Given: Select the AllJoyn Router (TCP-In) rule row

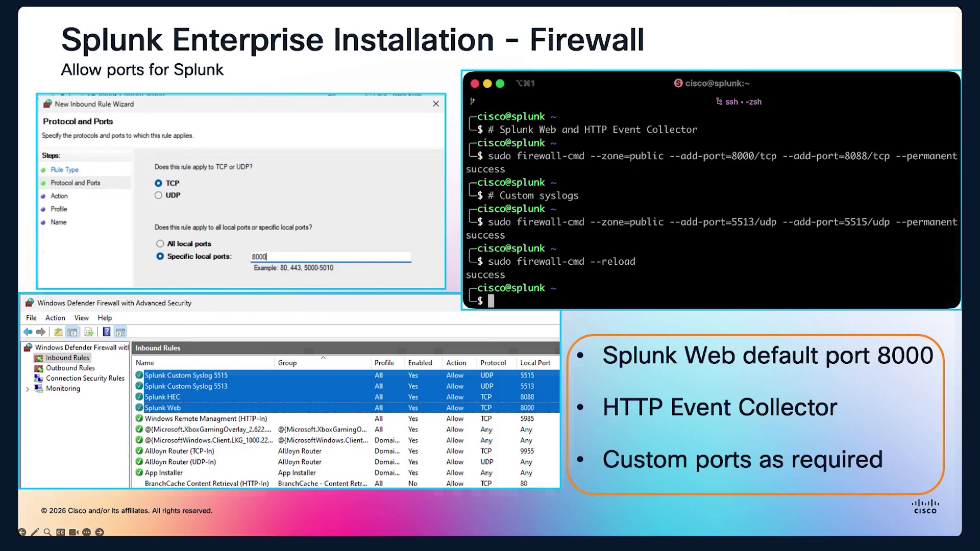Looking at the screenshot, I should [346, 451].
